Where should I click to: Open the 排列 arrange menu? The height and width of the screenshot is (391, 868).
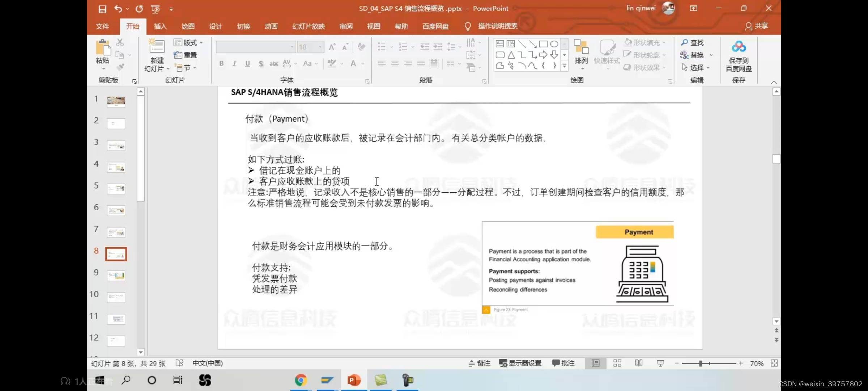[581, 54]
